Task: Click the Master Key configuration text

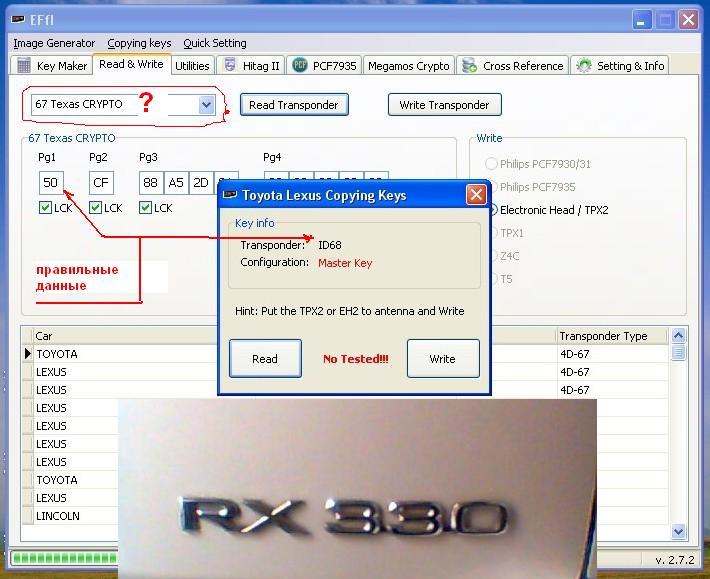Action: [345, 263]
